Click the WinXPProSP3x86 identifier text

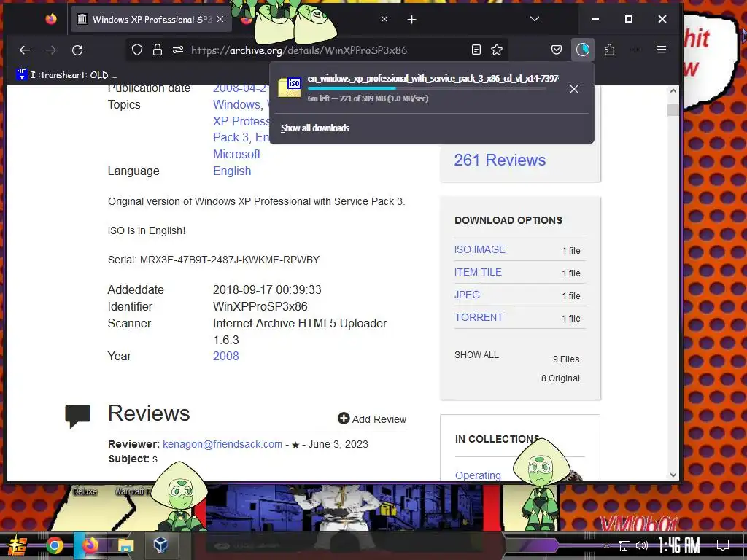click(260, 307)
